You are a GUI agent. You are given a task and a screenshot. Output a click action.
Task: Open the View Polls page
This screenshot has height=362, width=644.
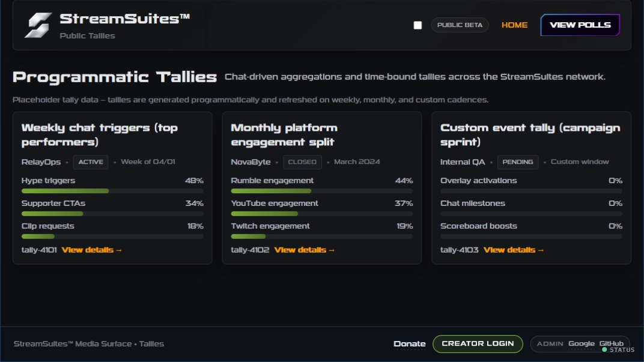(x=580, y=25)
